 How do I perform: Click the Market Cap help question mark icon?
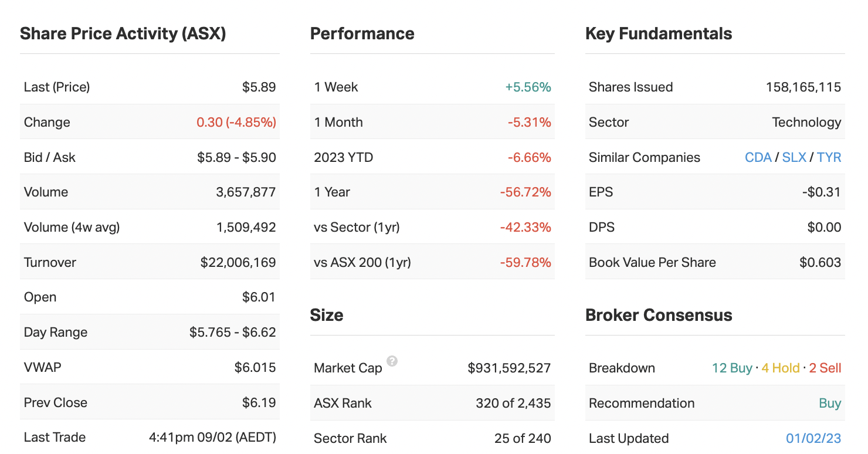(x=392, y=361)
